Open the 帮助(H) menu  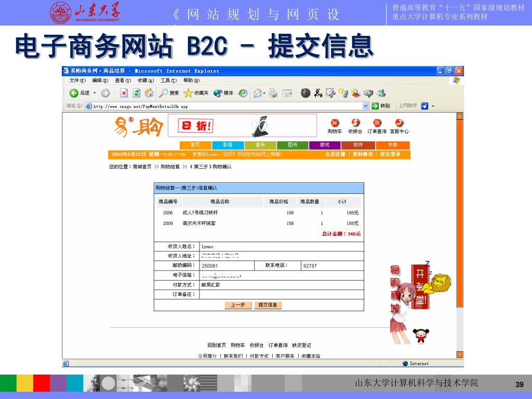[x=191, y=81]
